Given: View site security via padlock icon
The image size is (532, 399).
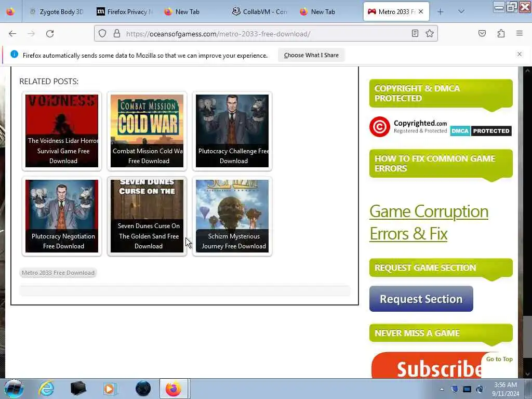Looking at the screenshot, I should pyautogui.click(x=117, y=34).
